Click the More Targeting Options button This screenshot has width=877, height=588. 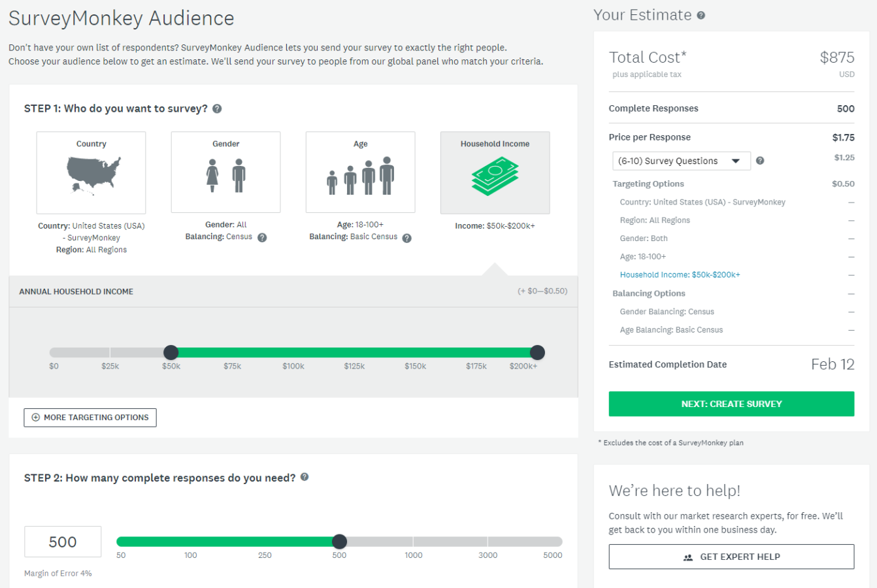point(90,417)
